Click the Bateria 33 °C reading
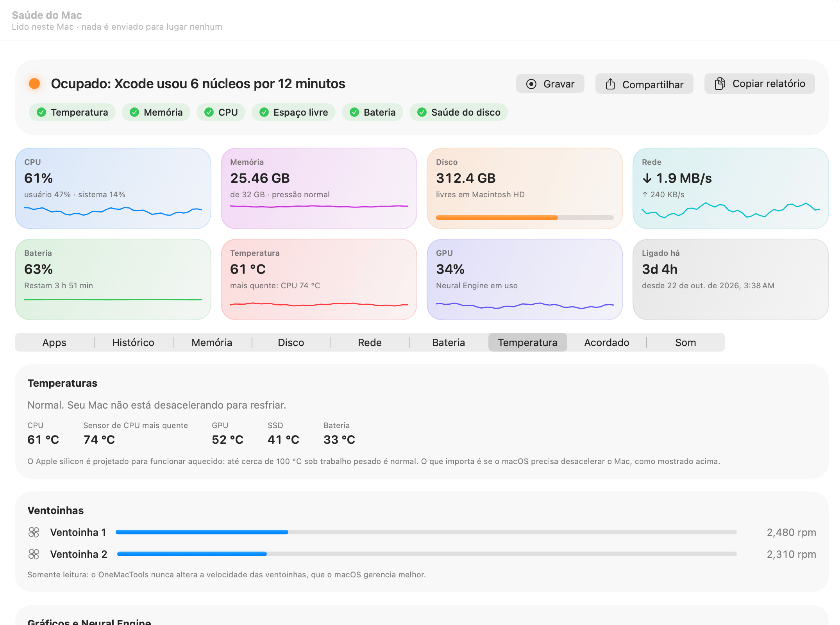 (339, 440)
